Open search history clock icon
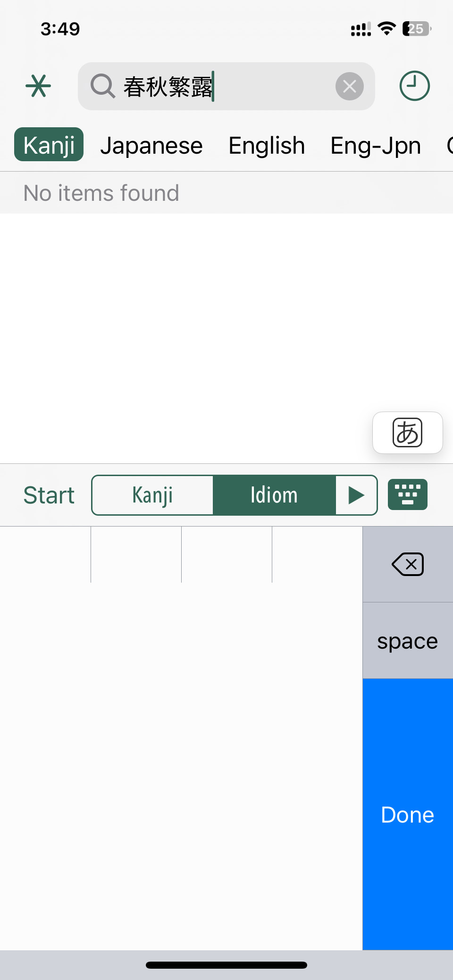This screenshot has width=453, height=980. click(414, 86)
